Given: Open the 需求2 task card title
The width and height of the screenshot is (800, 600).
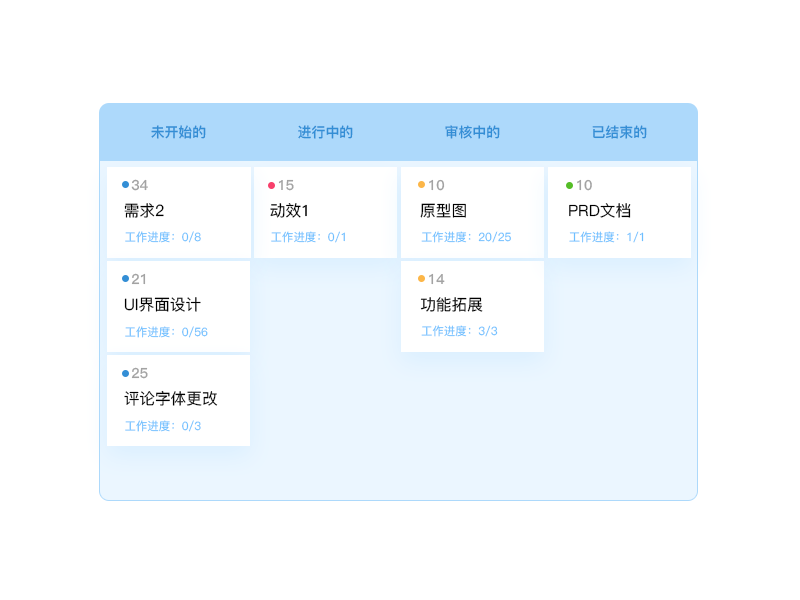Looking at the screenshot, I should [144, 211].
